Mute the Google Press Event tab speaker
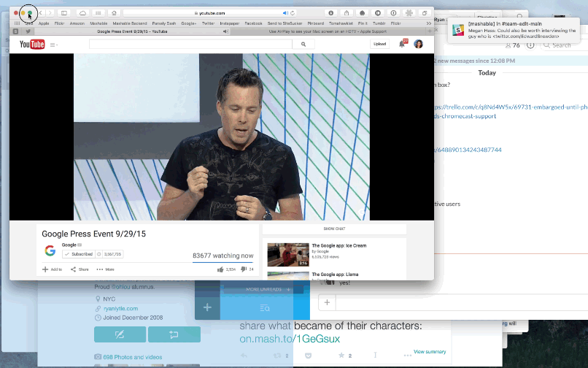Screen dimensions: 588x368 (225, 31)
